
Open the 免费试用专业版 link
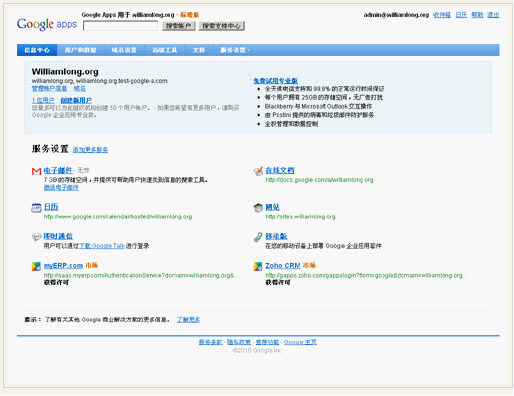coord(275,81)
